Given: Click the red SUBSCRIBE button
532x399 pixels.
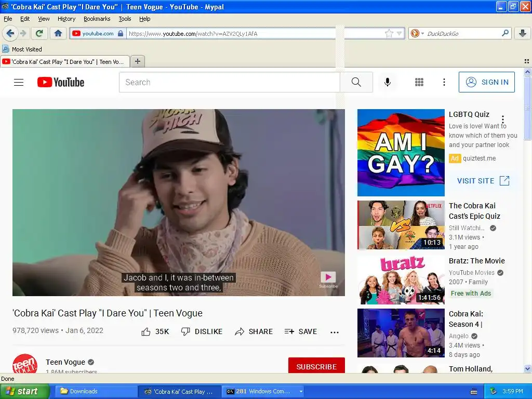Looking at the screenshot, I should pyautogui.click(x=316, y=366).
